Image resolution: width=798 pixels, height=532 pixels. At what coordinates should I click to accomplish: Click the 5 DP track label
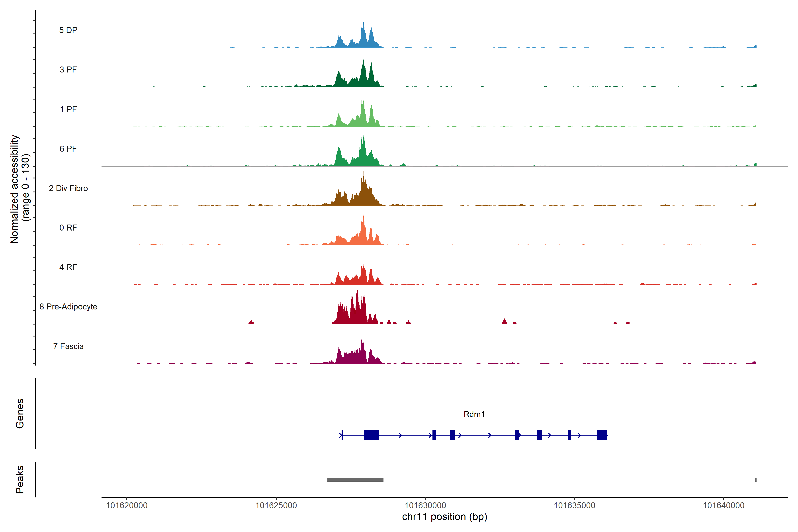[x=68, y=30]
